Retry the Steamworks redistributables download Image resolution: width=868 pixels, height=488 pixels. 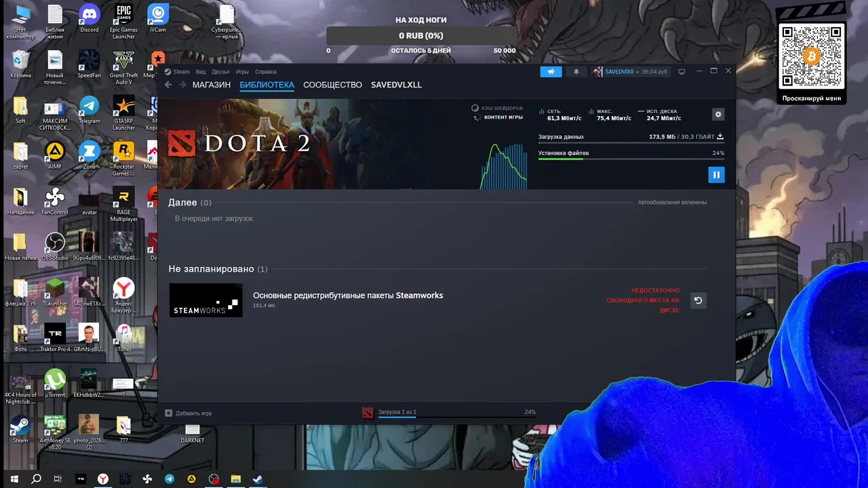tap(698, 300)
